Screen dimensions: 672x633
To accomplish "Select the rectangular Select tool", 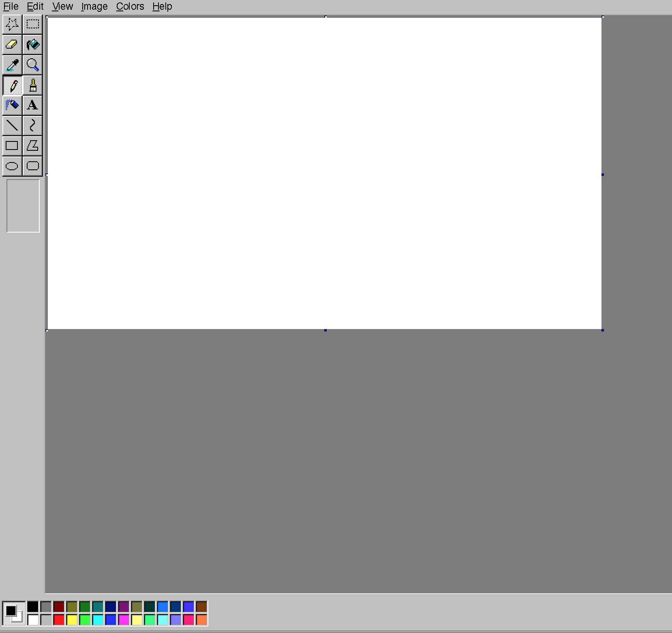I will pyautogui.click(x=32, y=24).
